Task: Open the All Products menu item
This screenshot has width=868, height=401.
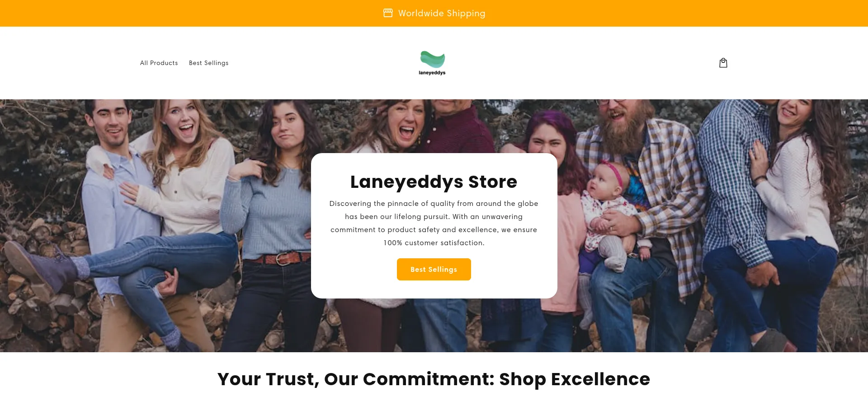Action: (x=159, y=63)
